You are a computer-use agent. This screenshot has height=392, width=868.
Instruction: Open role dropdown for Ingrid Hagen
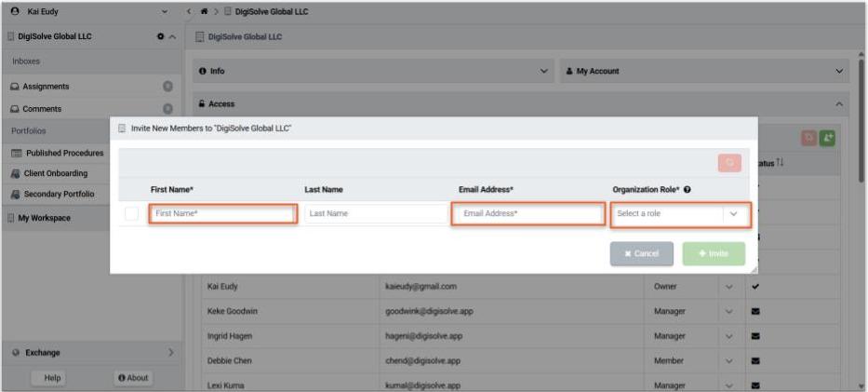[x=728, y=335]
